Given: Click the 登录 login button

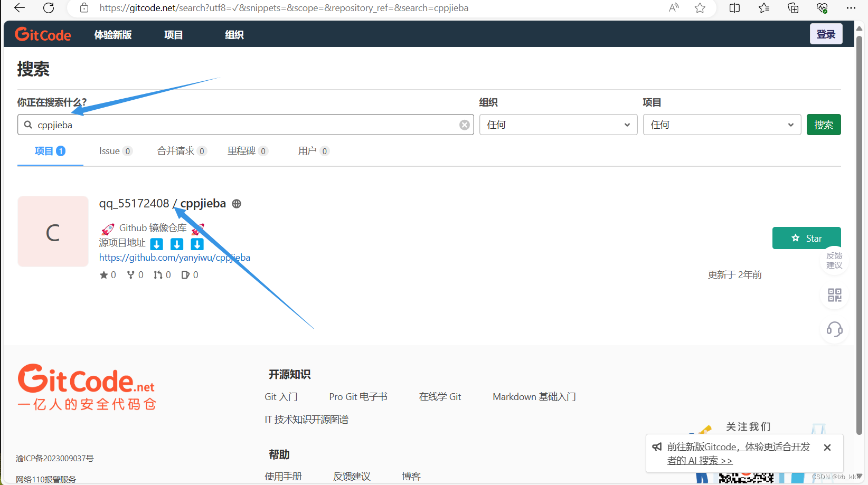Looking at the screenshot, I should pyautogui.click(x=826, y=34).
